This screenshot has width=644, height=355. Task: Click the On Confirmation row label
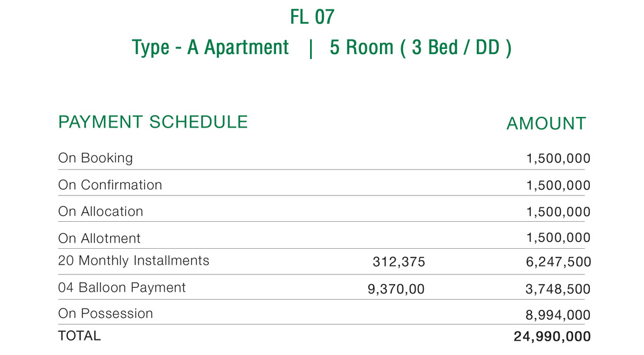pyautogui.click(x=110, y=185)
